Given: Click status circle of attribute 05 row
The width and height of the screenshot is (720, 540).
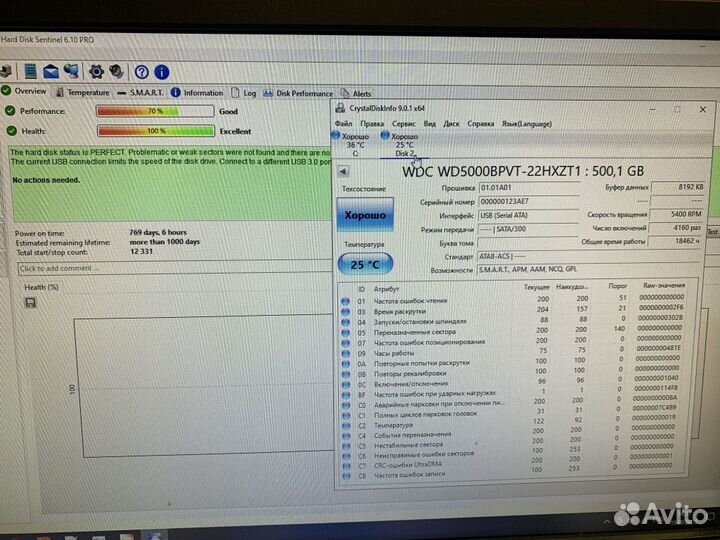Looking at the screenshot, I should [345, 332].
